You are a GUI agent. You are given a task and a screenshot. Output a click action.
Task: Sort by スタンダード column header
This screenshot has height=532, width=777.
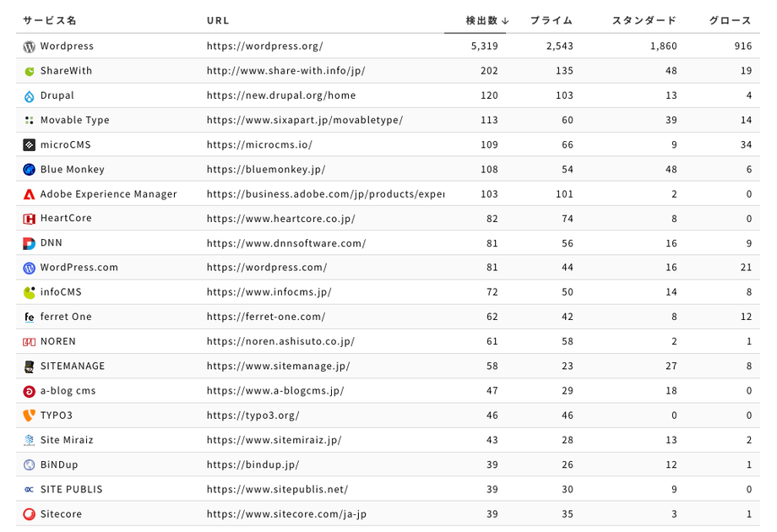pos(644,20)
